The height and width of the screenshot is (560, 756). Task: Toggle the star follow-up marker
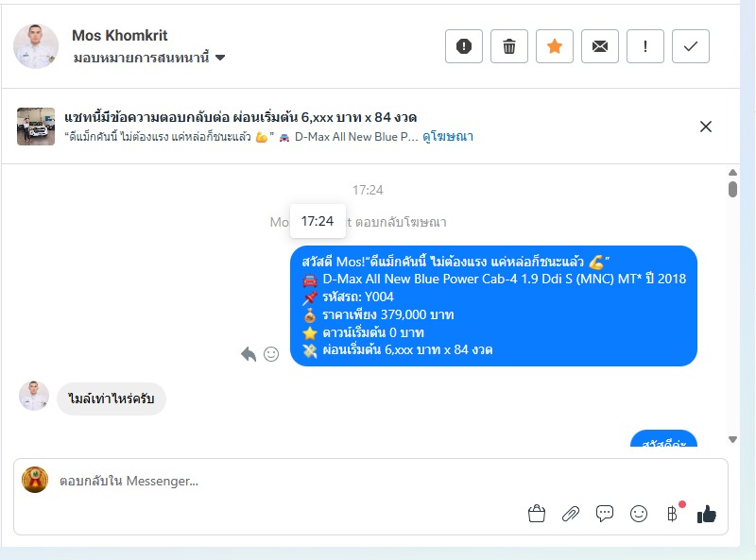pyautogui.click(x=555, y=46)
